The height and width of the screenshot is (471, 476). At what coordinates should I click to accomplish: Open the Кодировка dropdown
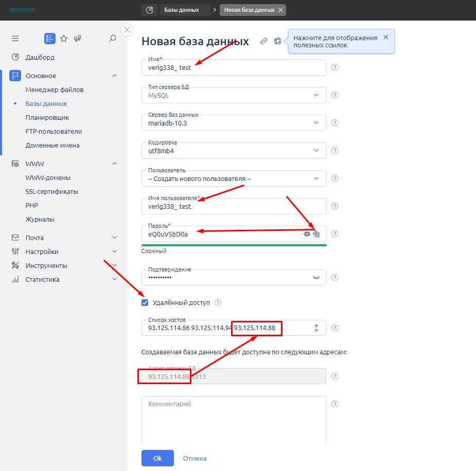pyautogui.click(x=234, y=151)
